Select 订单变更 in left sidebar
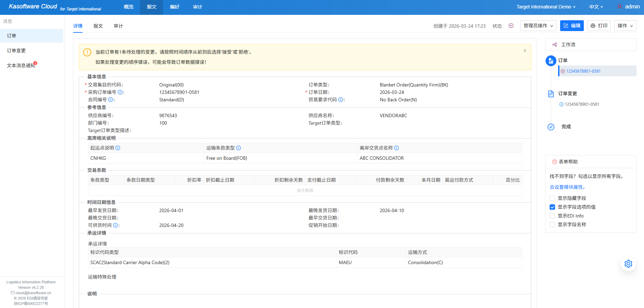Image resolution: width=644 pixels, height=308 pixels. click(x=16, y=51)
